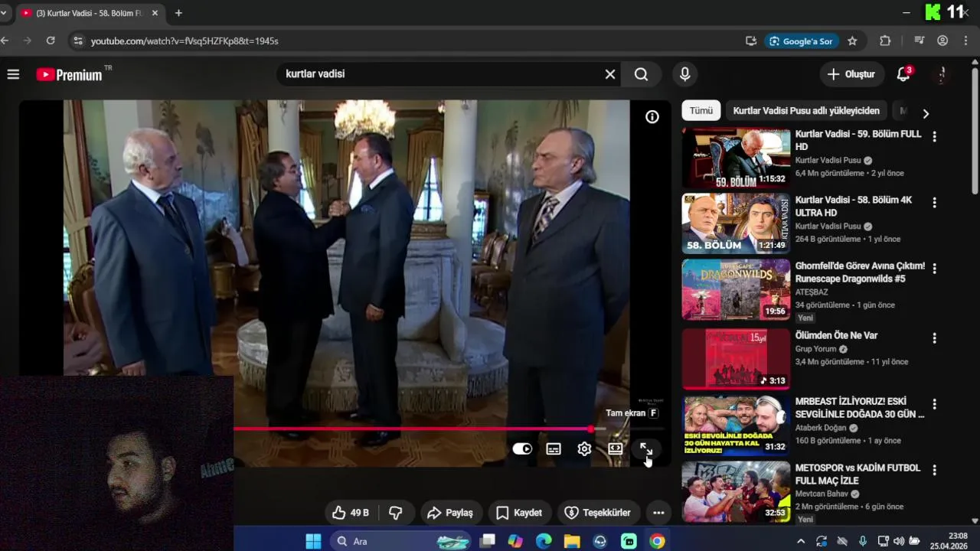980x551 pixels.
Task: Reload the current page
Action: click(51, 41)
